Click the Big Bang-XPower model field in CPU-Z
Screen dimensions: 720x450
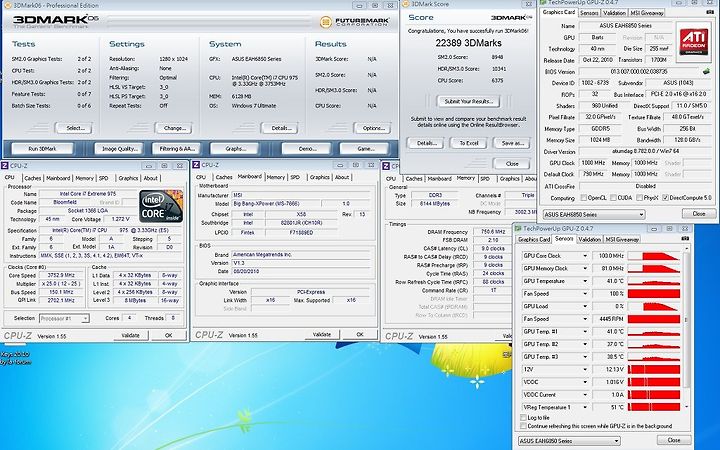click(x=276, y=203)
